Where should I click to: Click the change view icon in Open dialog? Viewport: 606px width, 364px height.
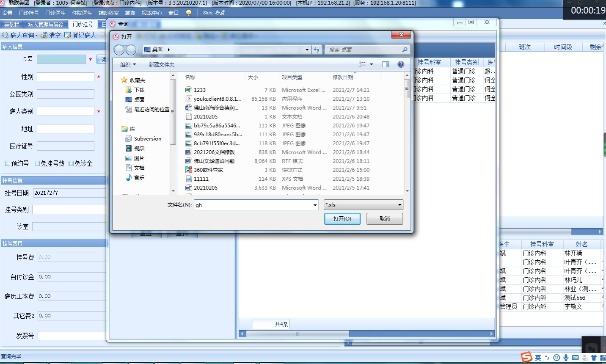tap(362, 64)
